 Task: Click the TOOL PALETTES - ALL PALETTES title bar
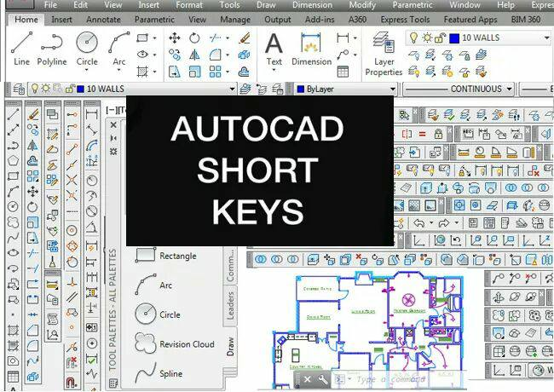pyautogui.click(x=113, y=309)
